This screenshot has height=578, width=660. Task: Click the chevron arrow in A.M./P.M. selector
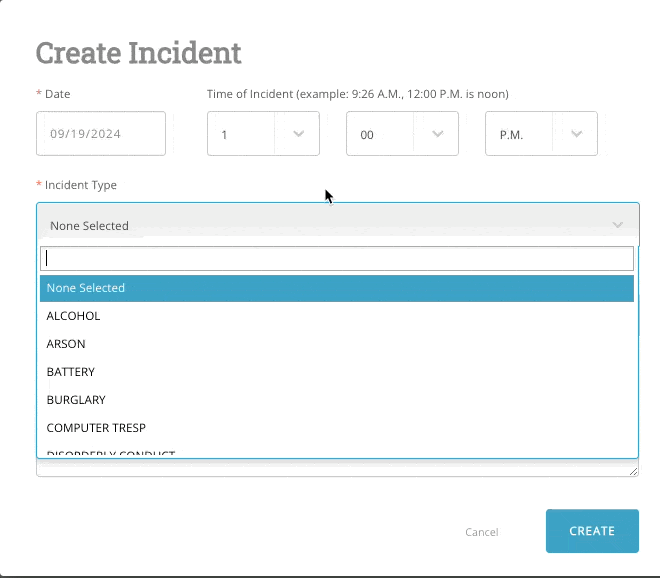[577, 134]
